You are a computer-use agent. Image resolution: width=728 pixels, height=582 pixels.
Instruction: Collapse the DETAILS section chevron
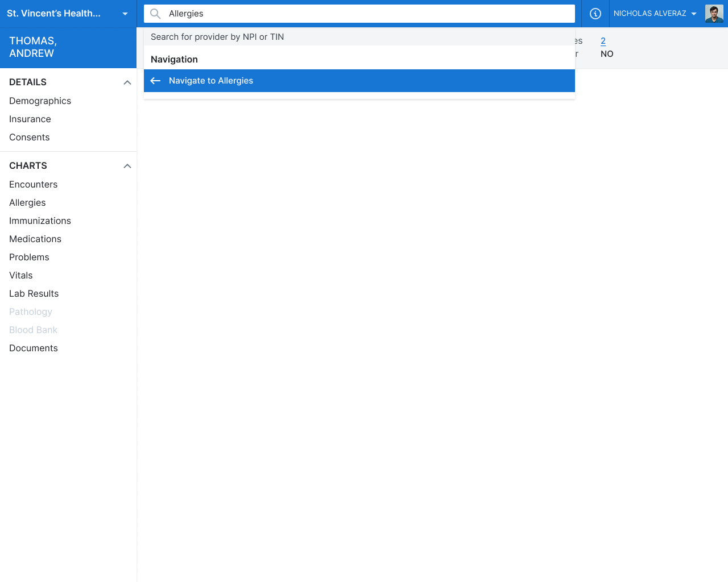[127, 82]
